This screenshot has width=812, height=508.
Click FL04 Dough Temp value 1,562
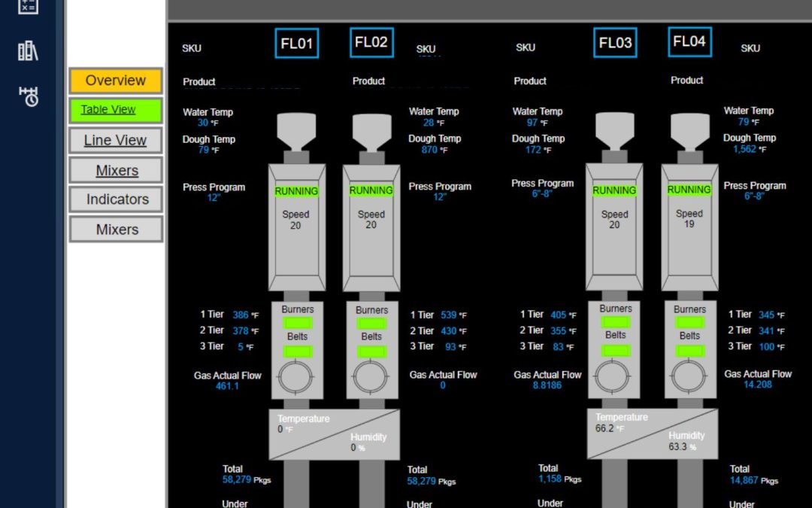(x=744, y=149)
